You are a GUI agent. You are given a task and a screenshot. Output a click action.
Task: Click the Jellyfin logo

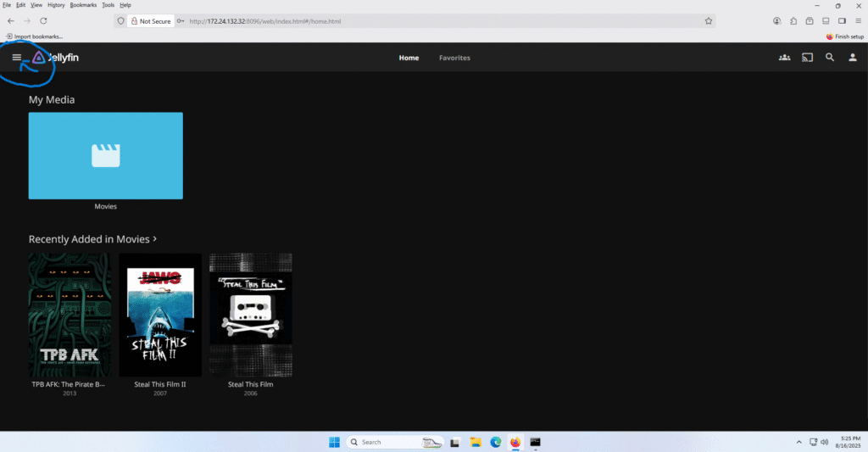coord(55,58)
